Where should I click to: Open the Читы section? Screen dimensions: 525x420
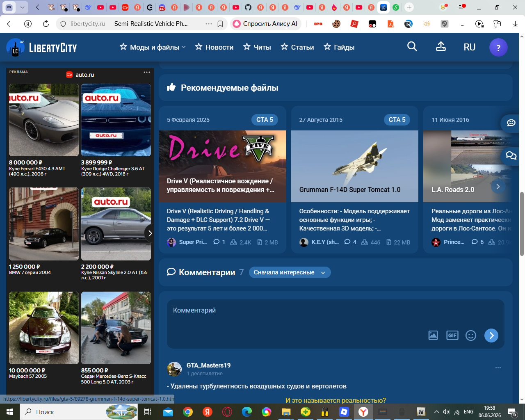257,47
